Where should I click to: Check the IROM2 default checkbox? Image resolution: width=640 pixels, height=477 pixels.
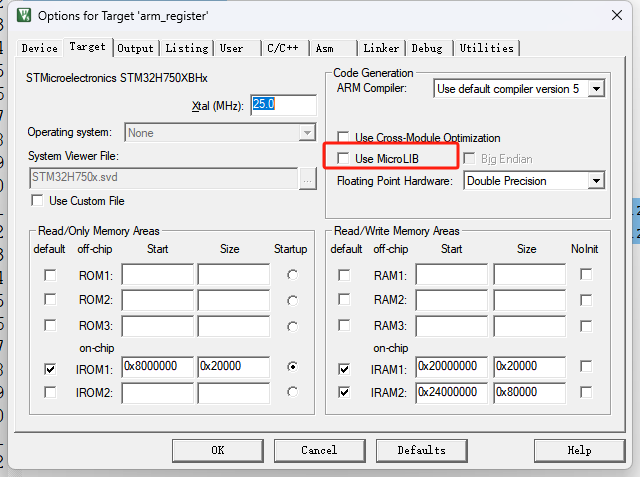tap(50, 392)
